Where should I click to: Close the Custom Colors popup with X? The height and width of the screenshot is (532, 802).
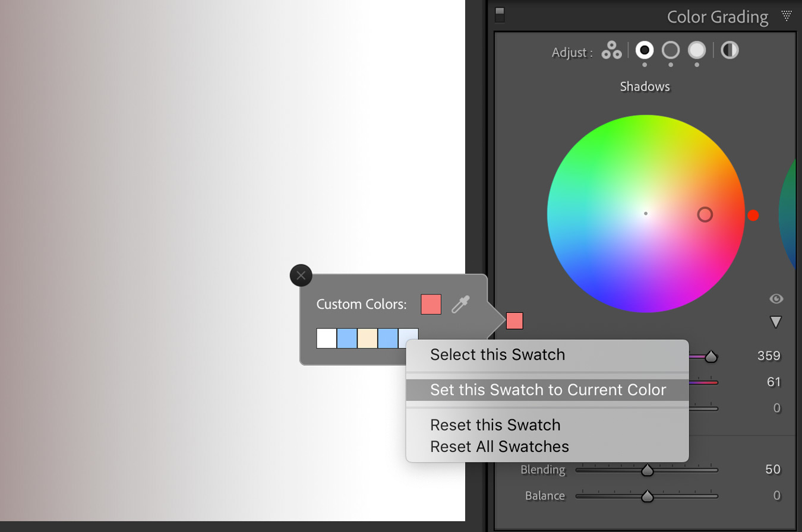click(301, 275)
